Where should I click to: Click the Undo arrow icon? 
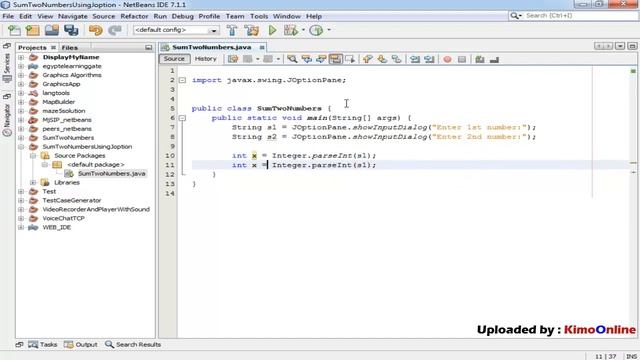tap(96, 30)
